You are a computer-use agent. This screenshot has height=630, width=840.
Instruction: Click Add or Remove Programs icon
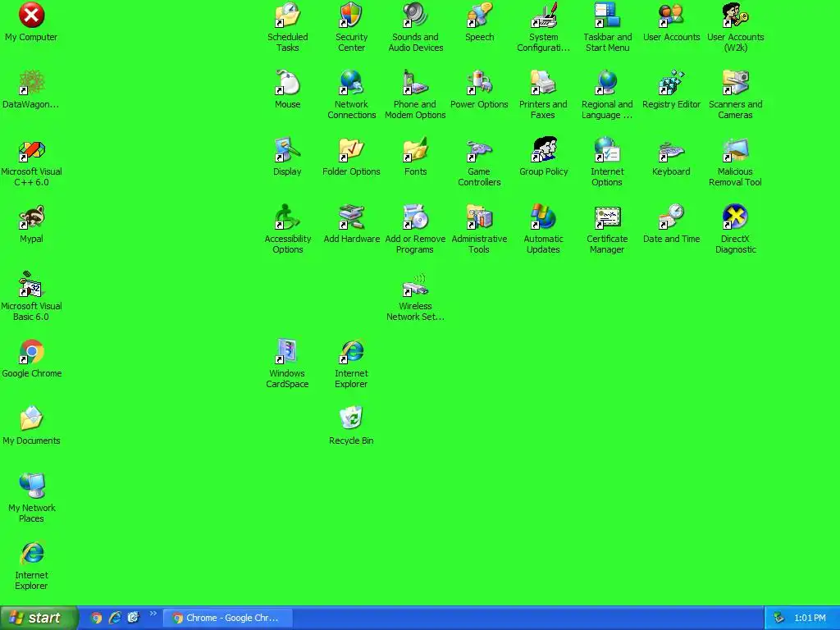coord(415,217)
